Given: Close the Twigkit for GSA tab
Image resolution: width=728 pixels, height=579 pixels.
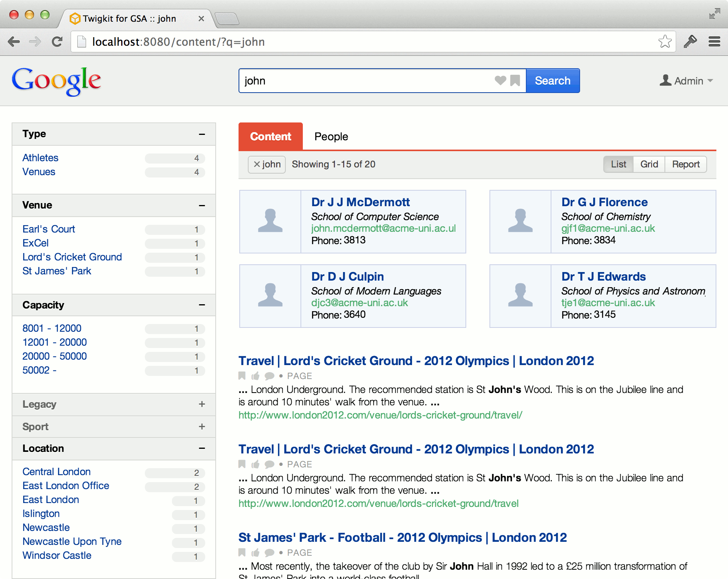Looking at the screenshot, I should [201, 19].
